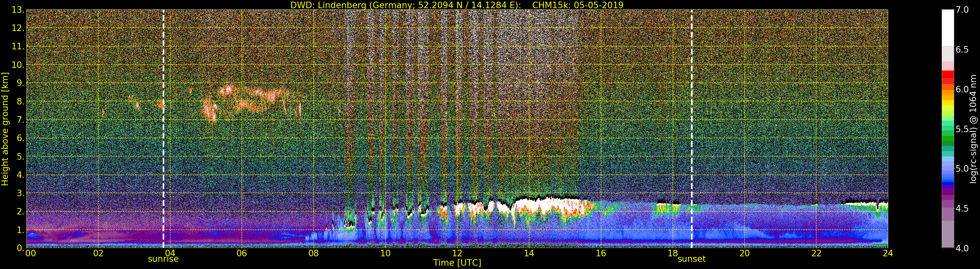Click the colorbar tick label '4.5'
This screenshot has height=269, width=980.
click(962, 208)
